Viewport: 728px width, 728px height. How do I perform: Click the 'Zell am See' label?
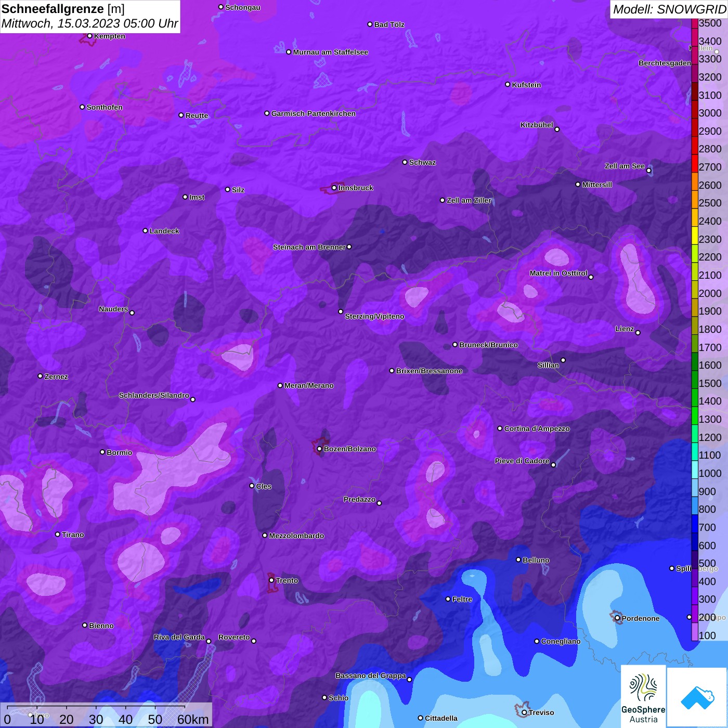click(625, 166)
